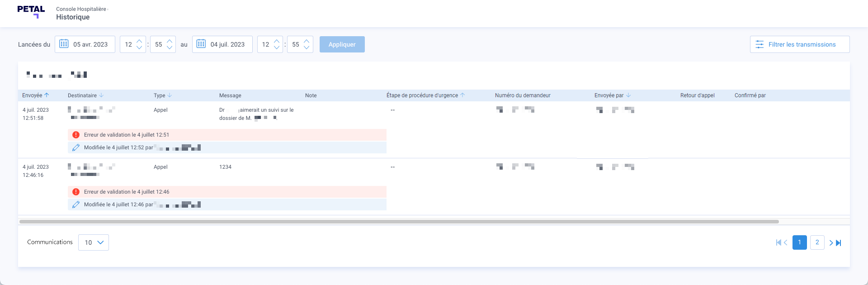Select page 1 in pagination
The image size is (868, 285).
(800, 242)
